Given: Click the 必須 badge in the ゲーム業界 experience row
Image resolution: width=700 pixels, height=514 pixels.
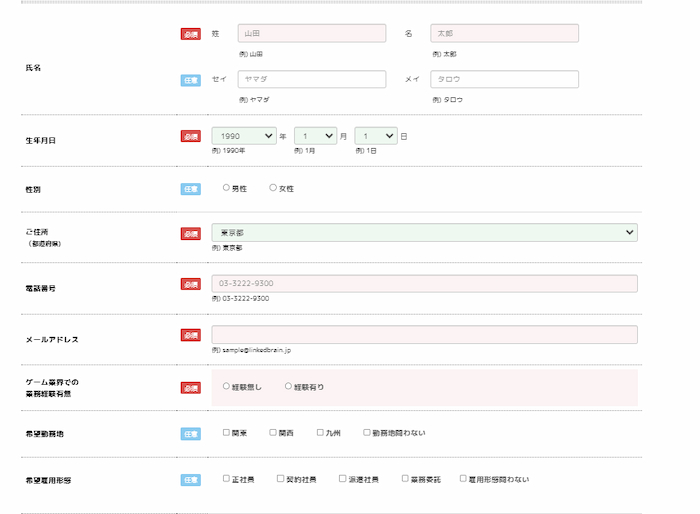Looking at the screenshot, I should tap(191, 388).
